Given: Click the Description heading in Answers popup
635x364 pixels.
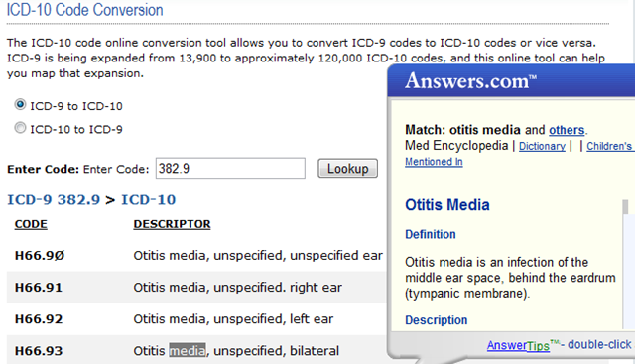Looking at the screenshot, I should tap(437, 320).
